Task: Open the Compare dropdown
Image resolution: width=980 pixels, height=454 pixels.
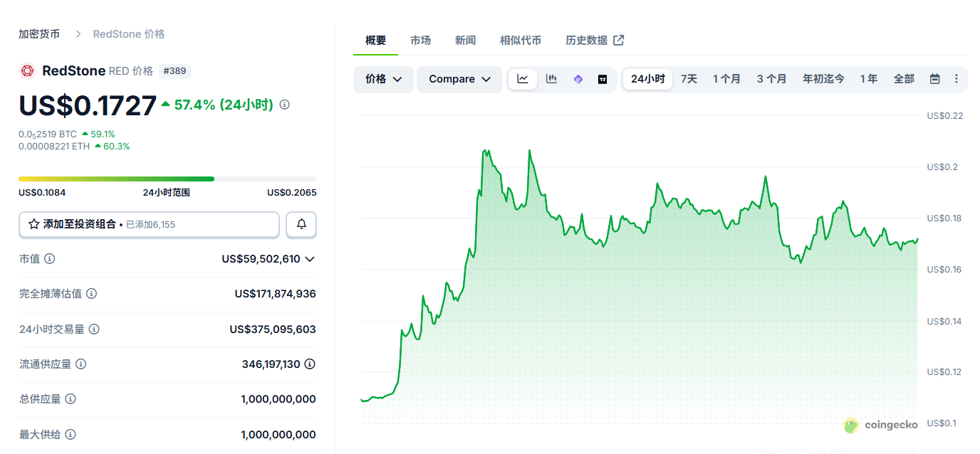Action: pyautogui.click(x=460, y=79)
